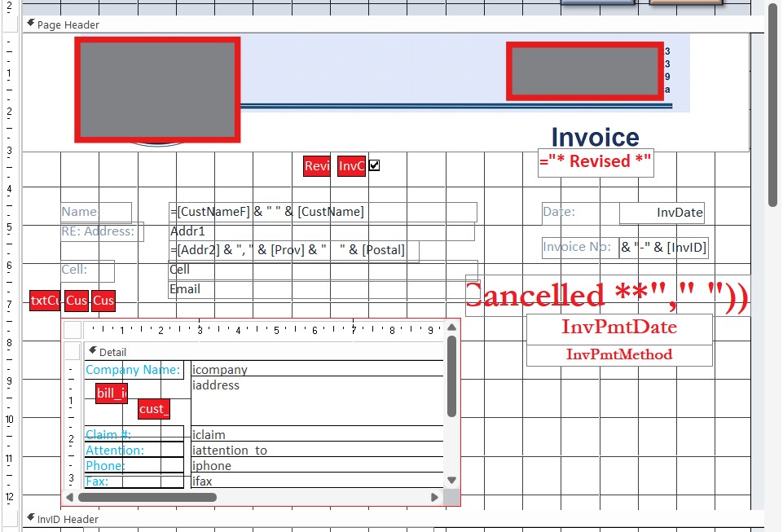The height and width of the screenshot is (532, 783).
Task: Select the InvPmtMethod text box
Action: point(619,354)
